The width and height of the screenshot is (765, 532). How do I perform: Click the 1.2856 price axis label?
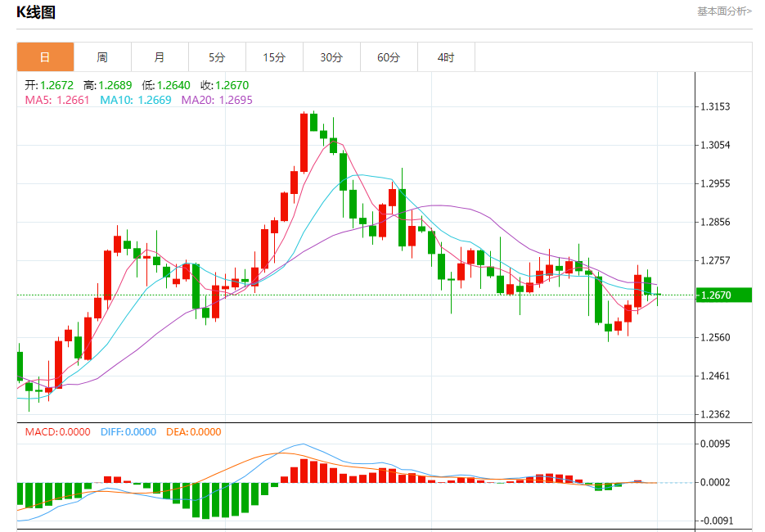(x=715, y=222)
